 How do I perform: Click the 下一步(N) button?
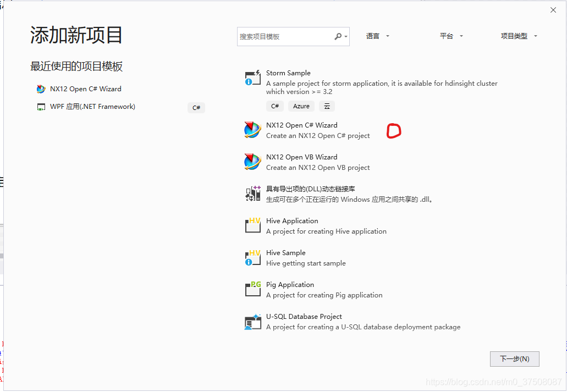(x=515, y=358)
